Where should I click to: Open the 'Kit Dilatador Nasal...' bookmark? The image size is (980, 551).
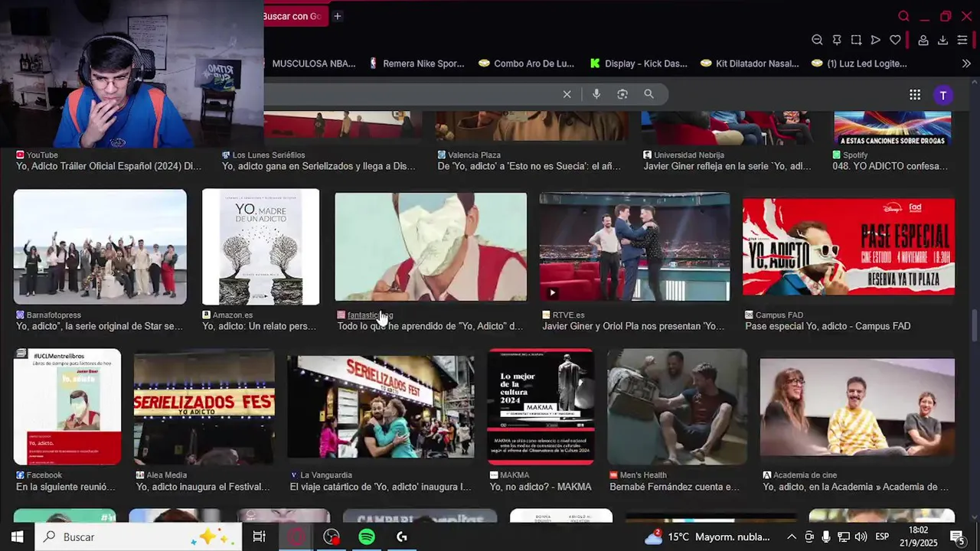(x=750, y=64)
